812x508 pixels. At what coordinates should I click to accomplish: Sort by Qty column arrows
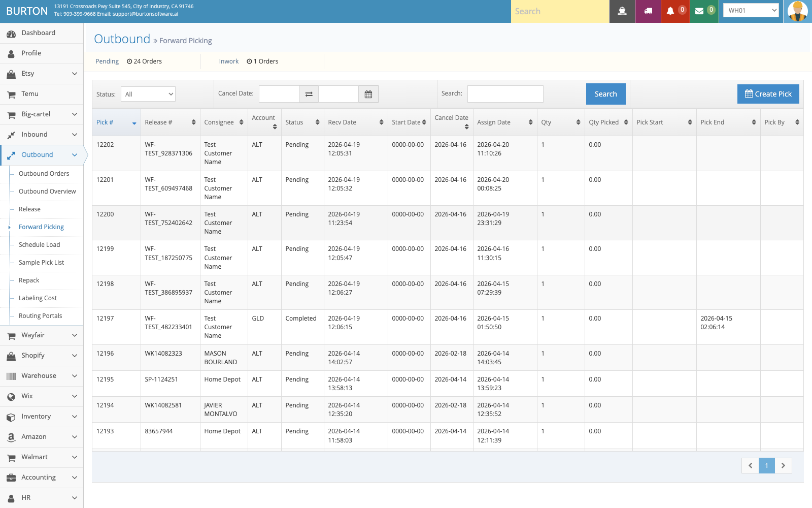(578, 122)
